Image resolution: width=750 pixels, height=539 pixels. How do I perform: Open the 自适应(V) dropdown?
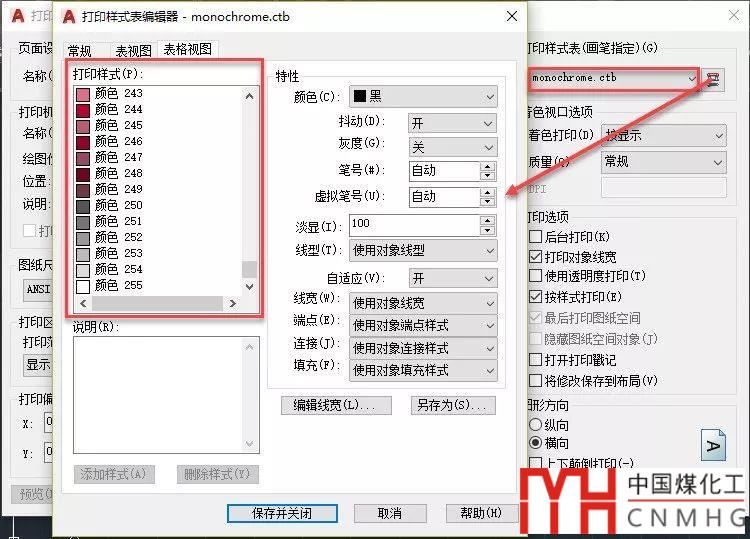point(453,278)
